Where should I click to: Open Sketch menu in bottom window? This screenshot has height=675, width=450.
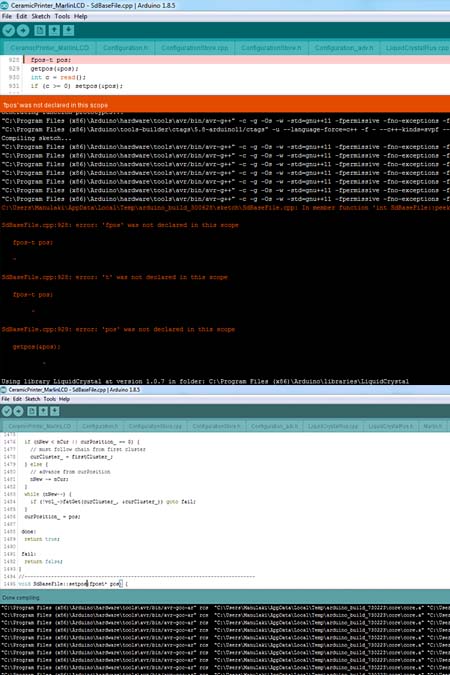(x=32, y=399)
